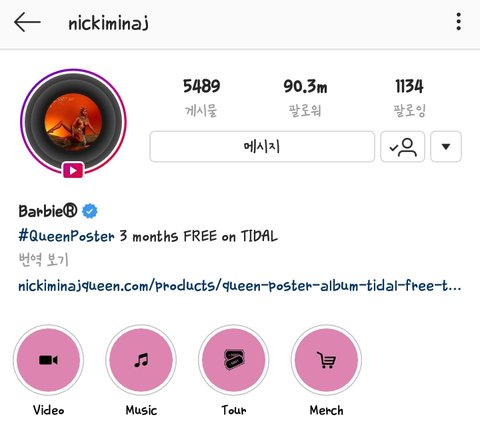Open the three-dot options menu
The width and height of the screenshot is (480, 435).
coord(459,22)
